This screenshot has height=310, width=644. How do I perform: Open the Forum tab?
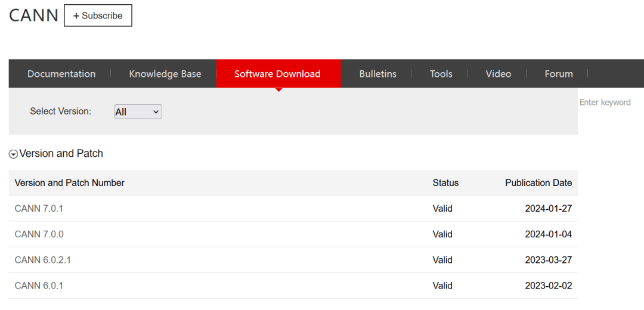558,74
